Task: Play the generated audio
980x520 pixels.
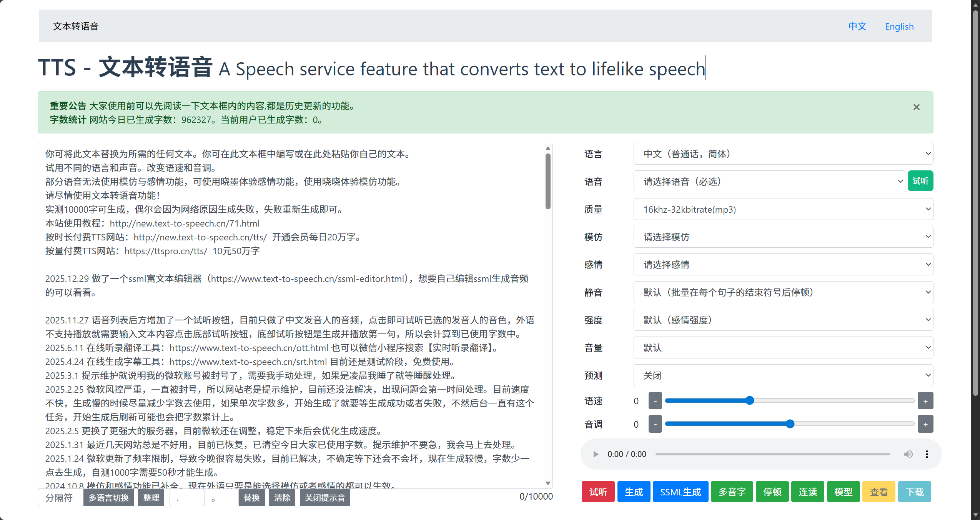Action: tap(596, 454)
